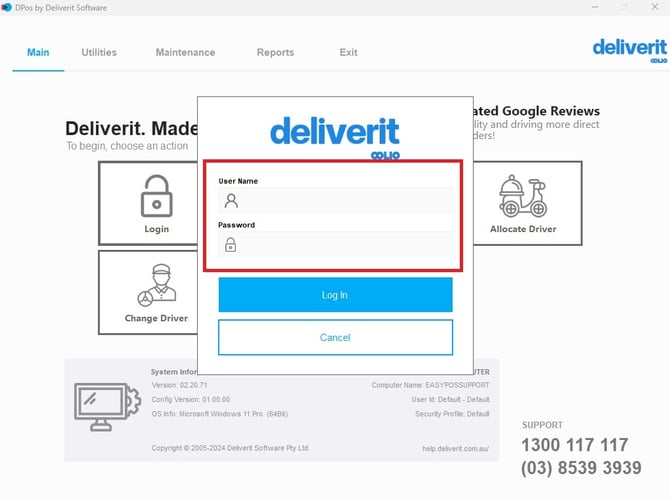Click the Copyright Deliverit Software text
Image resolution: width=670 pixels, height=501 pixels.
coord(230,448)
